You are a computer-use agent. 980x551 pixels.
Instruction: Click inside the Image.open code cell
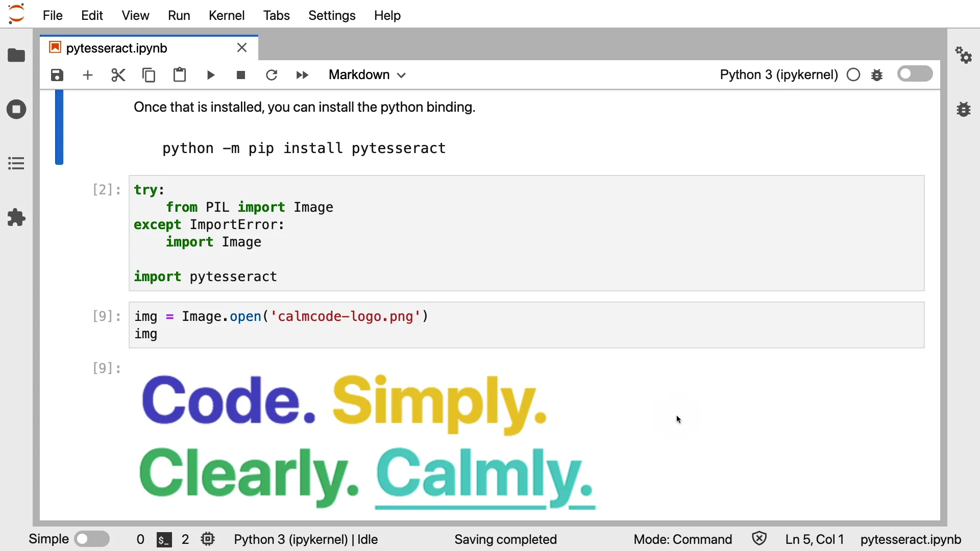click(526, 325)
